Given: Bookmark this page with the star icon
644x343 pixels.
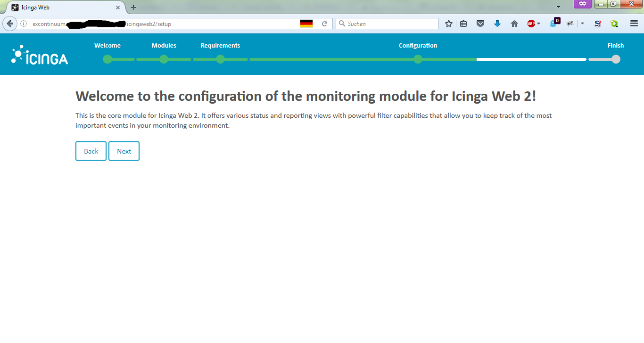Looking at the screenshot, I should pos(449,24).
